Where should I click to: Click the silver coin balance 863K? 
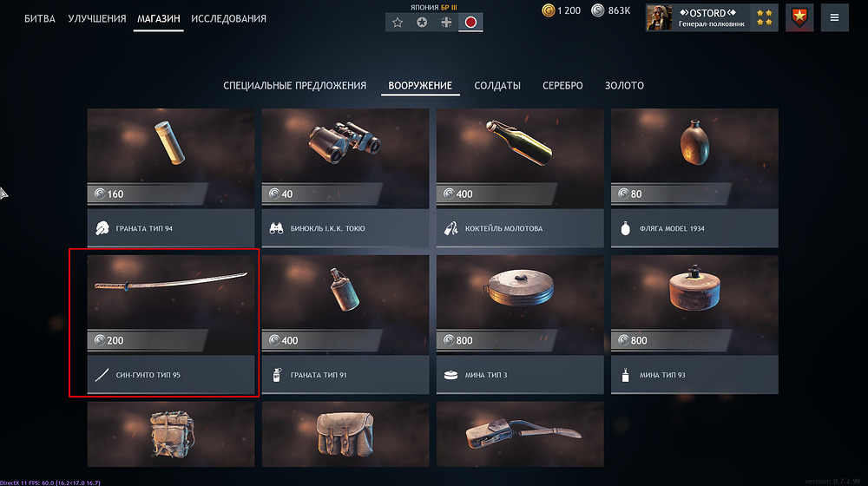610,10
